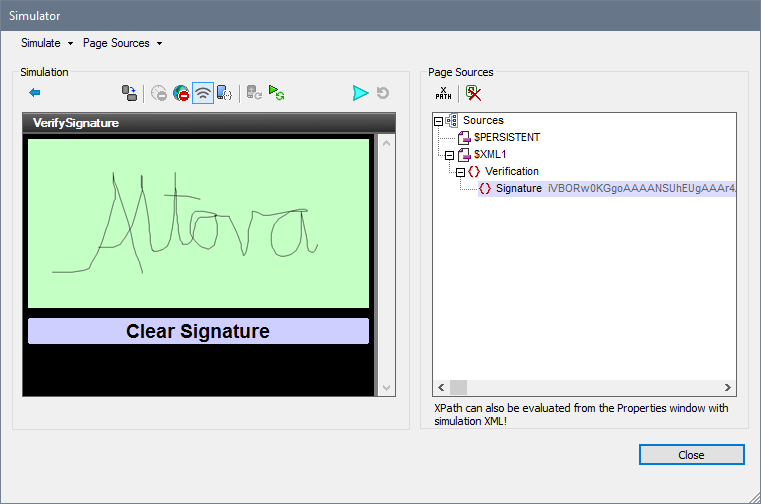This screenshot has width=761, height=504.
Task: Click the mobile phone connection icon
Action: point(225,93)
